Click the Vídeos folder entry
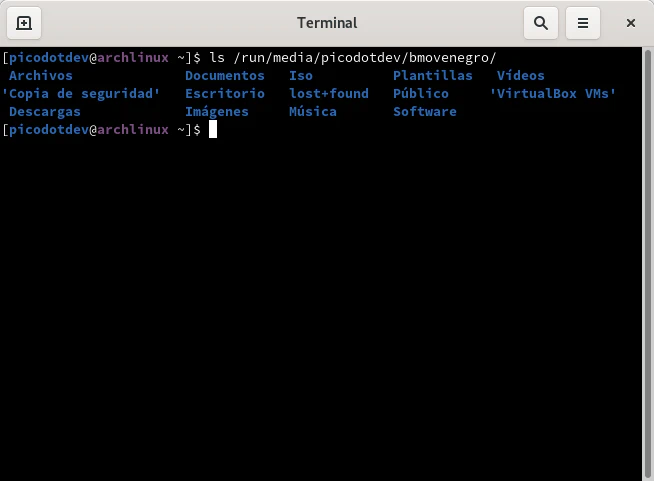 (521, 76)
